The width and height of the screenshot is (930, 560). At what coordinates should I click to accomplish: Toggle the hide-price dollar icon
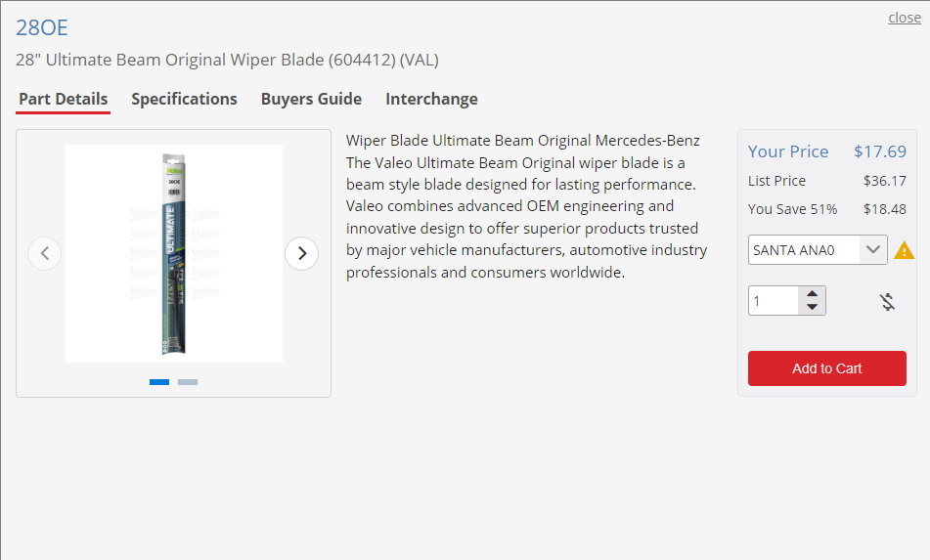click(x=887, y=302)
